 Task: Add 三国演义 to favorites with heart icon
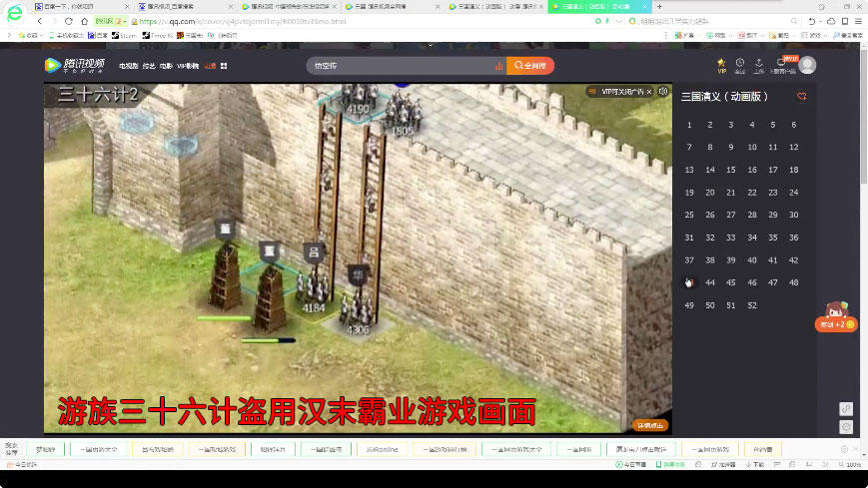(801, 96)
